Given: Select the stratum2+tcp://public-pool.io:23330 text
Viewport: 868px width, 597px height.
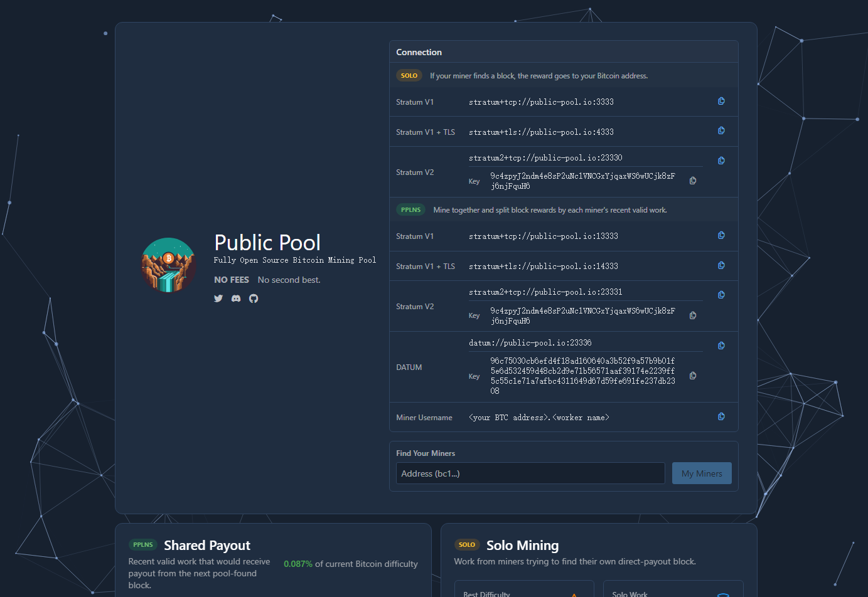Looking at the screenshot, I should click(545, 157).
